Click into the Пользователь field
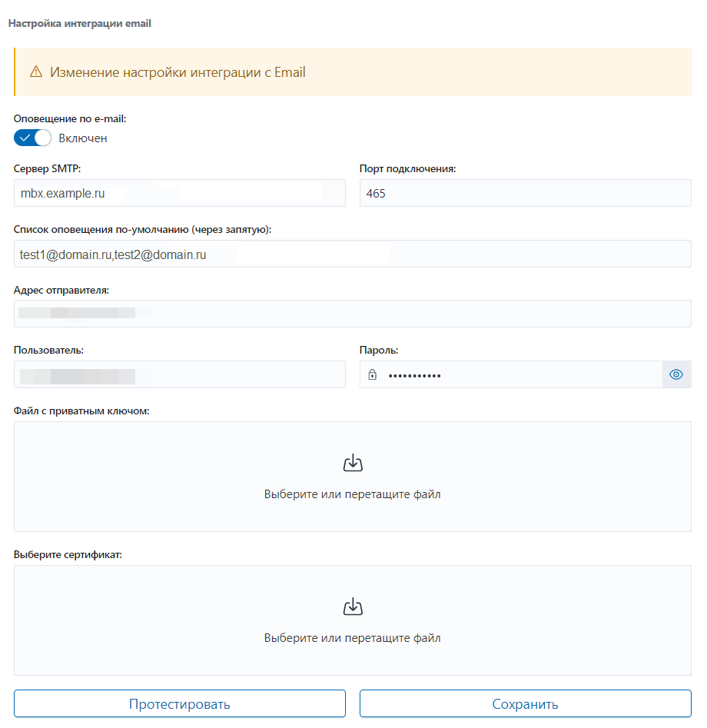 click(180, 374)
